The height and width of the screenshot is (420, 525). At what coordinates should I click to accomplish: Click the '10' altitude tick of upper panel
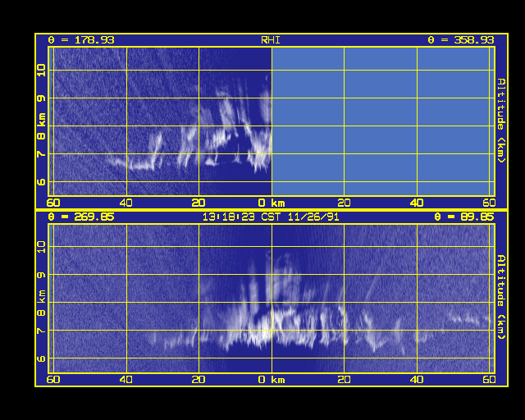42,71
